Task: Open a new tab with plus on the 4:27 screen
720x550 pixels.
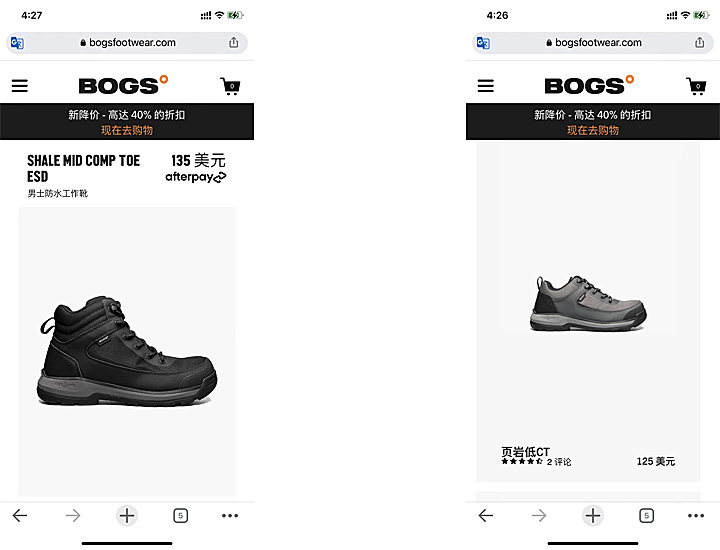Action: tap(127, 516)
